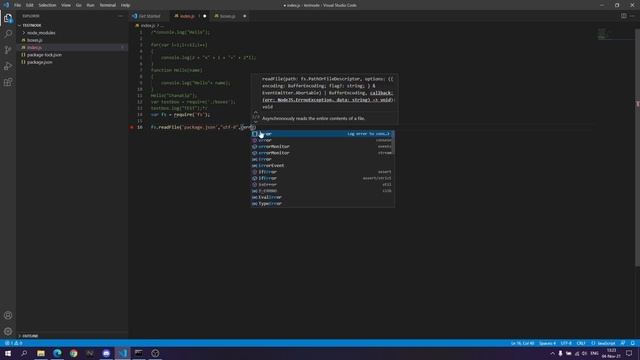
Task: Pick the ErrorEvent suggestion
Action: pos(322,166)
